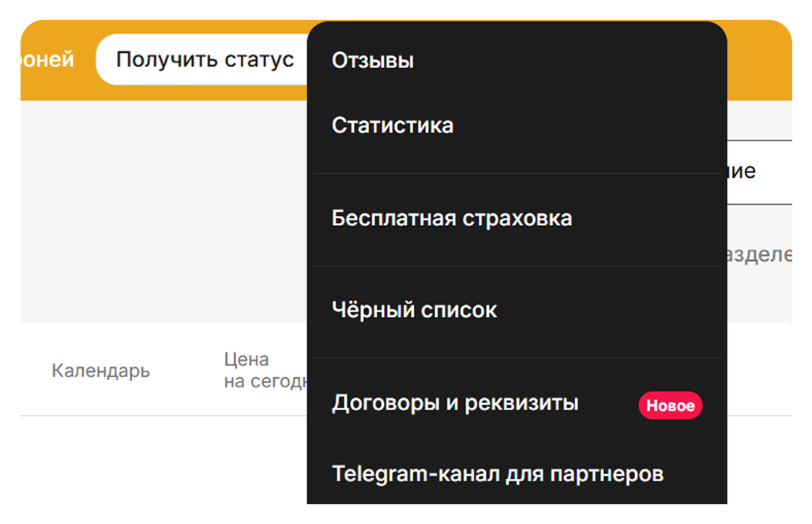Open the Отзывы menu item

[373, 60]
